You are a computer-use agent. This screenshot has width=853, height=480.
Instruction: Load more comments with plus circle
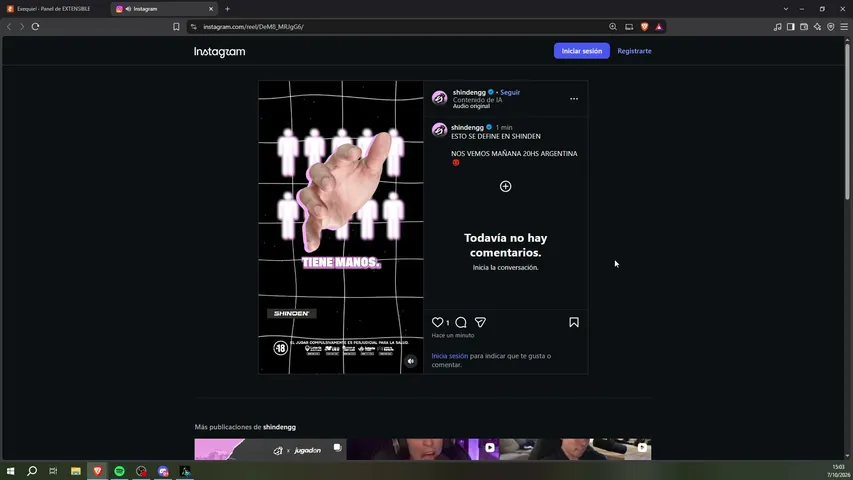pyautogui.click(x=505, y=186)
